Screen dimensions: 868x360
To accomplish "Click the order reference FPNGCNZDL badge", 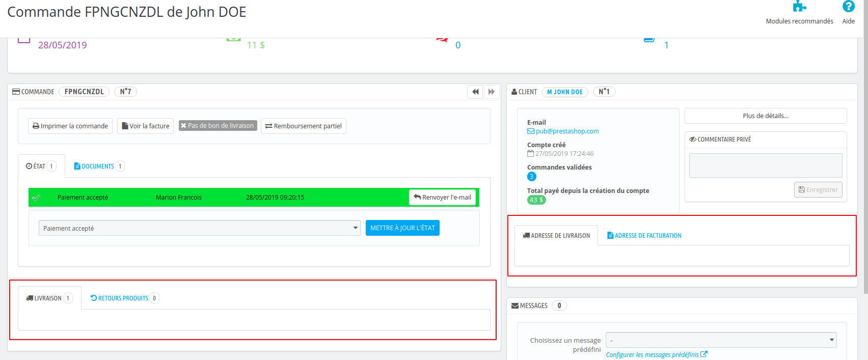I will (x=84, y=92).
